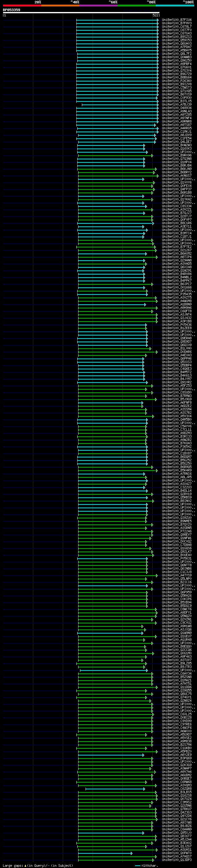Image resolution: width=197 pixels, height=868 pixels.
Task: Select hit label UniRef100_Q07UZ4
Action: click(x=177, y=799)
